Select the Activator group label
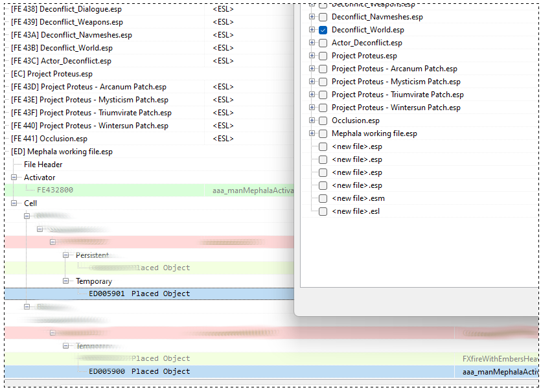 tap(40, 178)
